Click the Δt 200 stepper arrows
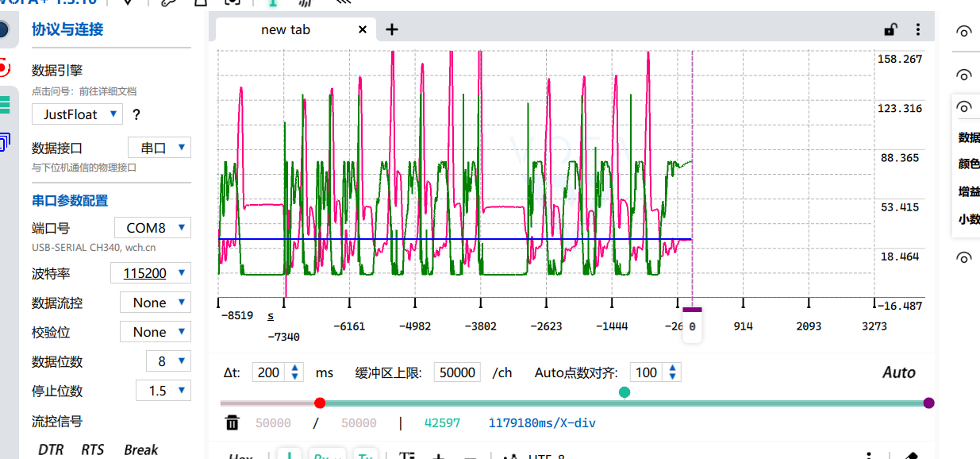Image resolution: width=980 pixels, height=459 pixels. coord(295,372)
